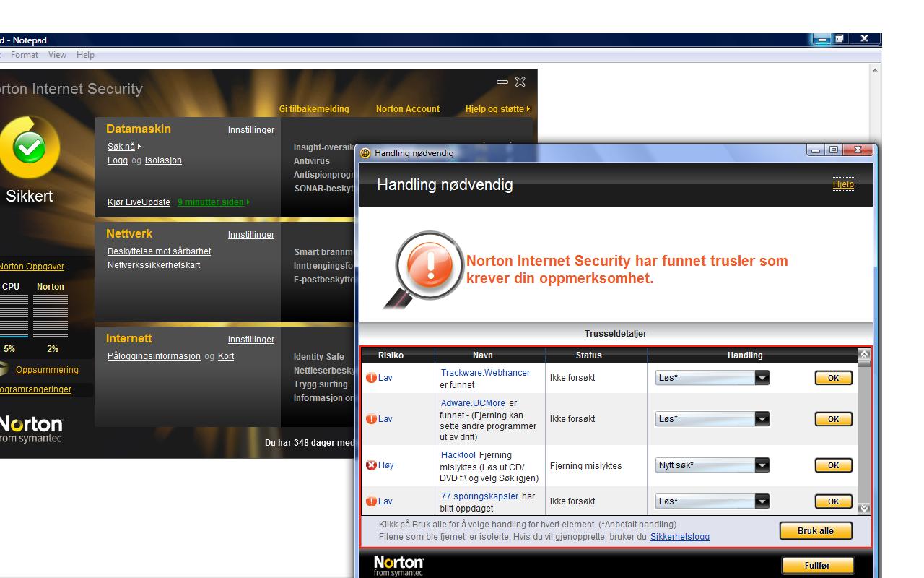The image size is (924, 578).
Task: Click the Adware.UCMore low risk icon
Action: 372,419
